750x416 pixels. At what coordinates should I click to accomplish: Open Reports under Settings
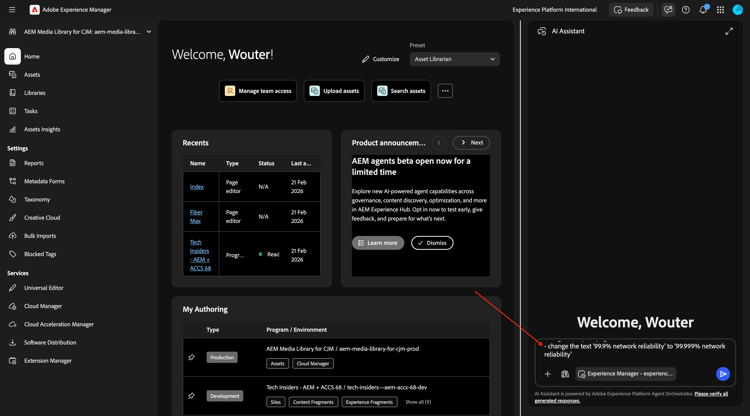33,163
